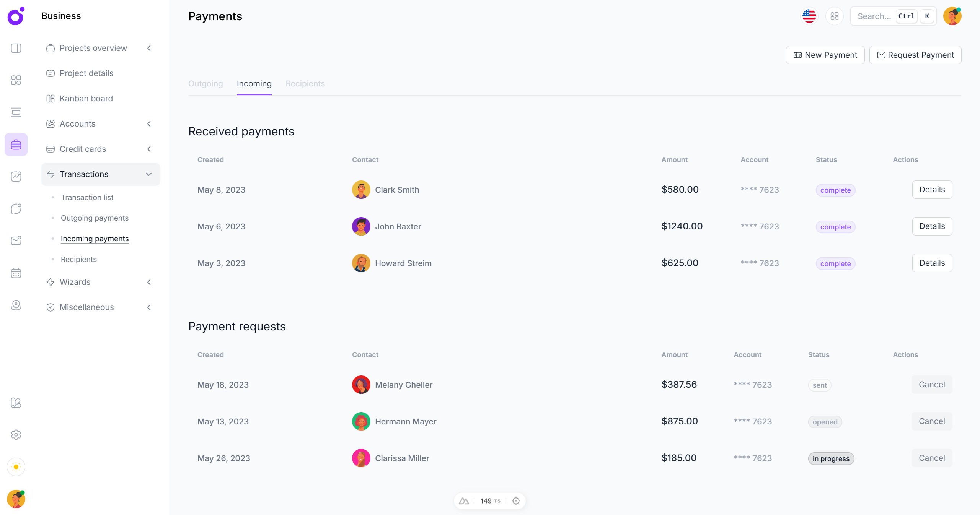Open the Recipients tab
Image resolution: width=980 pixels, height=515 pixels.
click(x=305, y=84)
